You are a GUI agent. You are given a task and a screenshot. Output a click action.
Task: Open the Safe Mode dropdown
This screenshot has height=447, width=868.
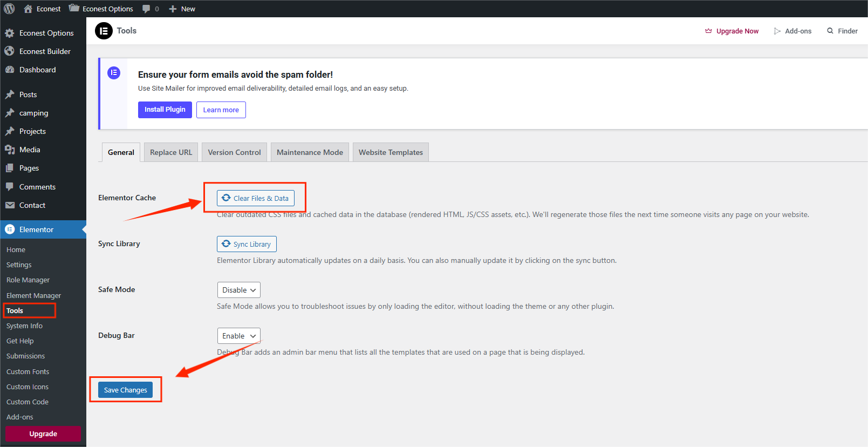239,290
